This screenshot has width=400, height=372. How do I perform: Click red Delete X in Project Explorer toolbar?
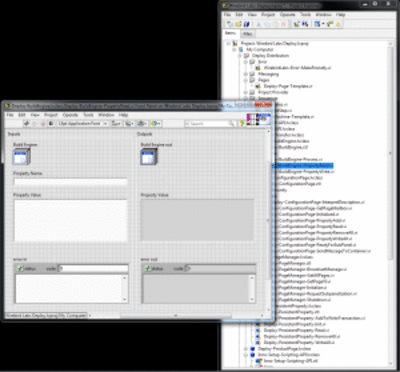(283, 24)
